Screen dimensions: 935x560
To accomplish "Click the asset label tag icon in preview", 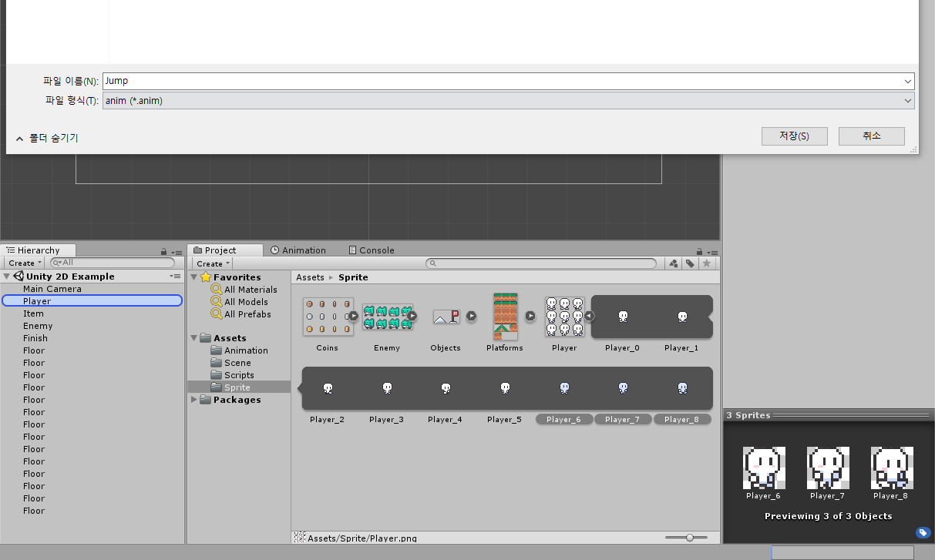I will click(x=923, y=532).
